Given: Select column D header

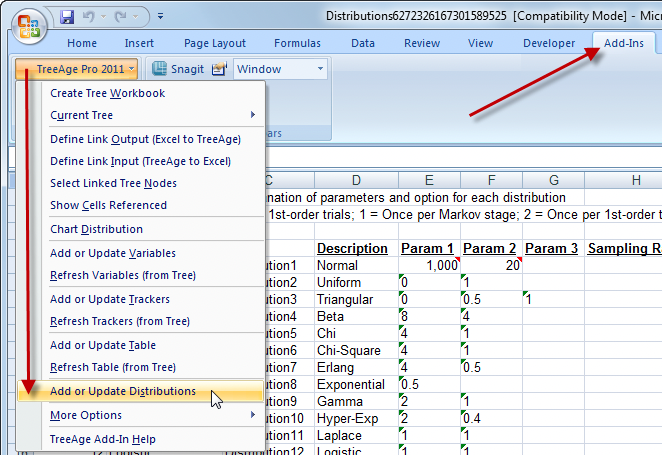Looking at the screenshot, I should click(356, 181).
